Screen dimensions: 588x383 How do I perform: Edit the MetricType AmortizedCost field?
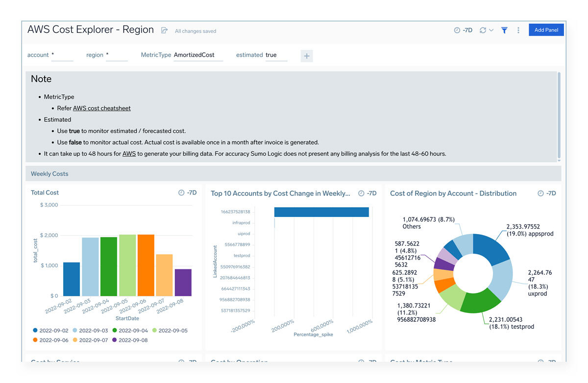point(198,55)
